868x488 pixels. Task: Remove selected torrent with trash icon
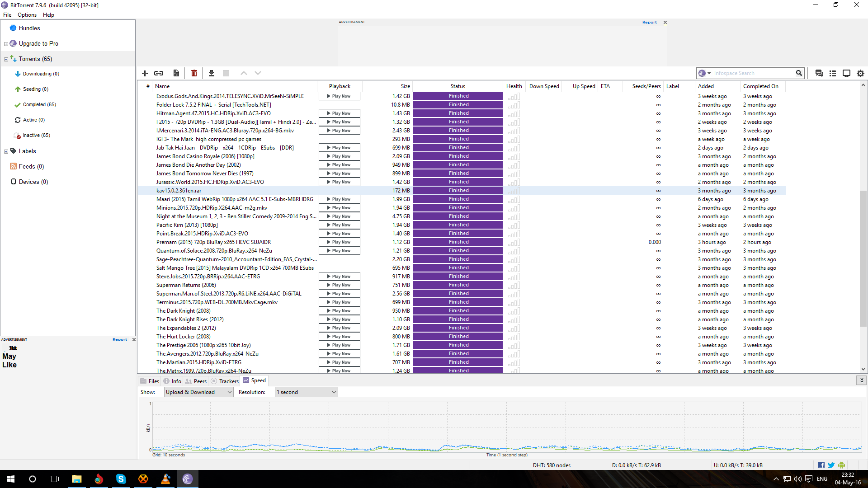pyautogui.click(x=194, y=73)
